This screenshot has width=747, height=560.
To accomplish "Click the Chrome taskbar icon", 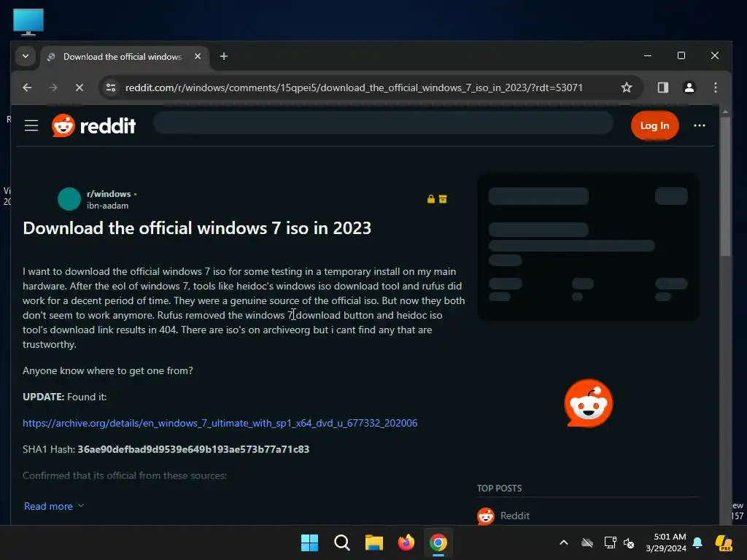I will (438, 542).
